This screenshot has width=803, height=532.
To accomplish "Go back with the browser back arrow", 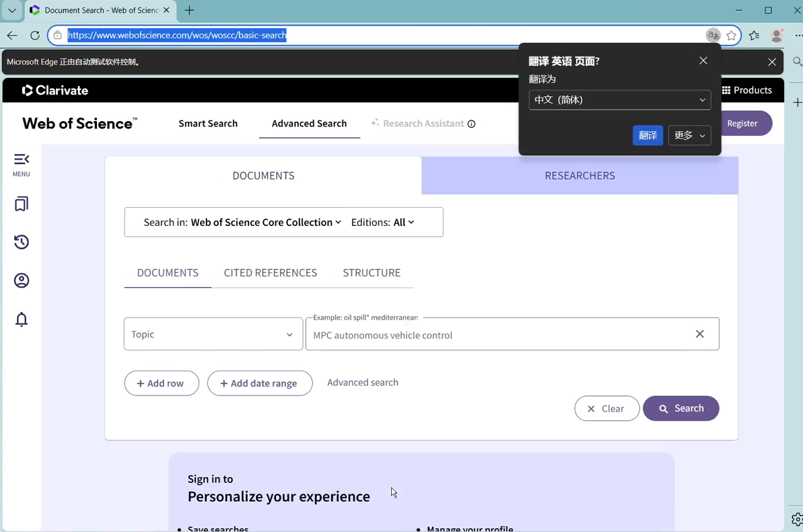I will point(12,35).
